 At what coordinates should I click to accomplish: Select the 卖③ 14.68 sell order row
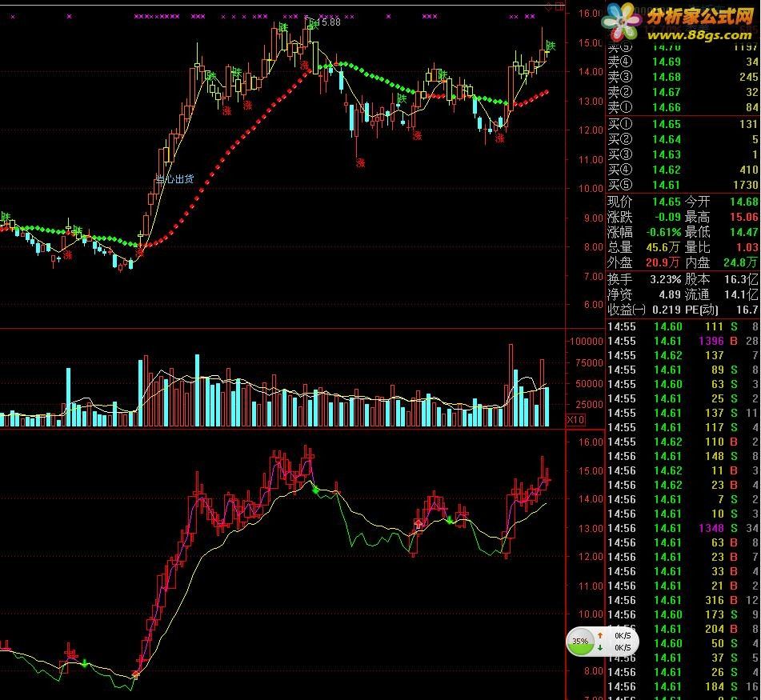click(683, 77)
